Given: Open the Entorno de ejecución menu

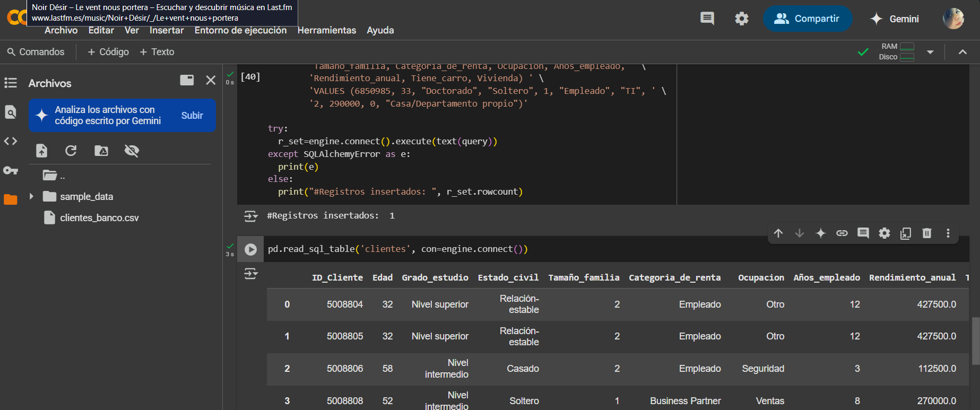Looking at the screenshot, I should (x=240, y=30).
